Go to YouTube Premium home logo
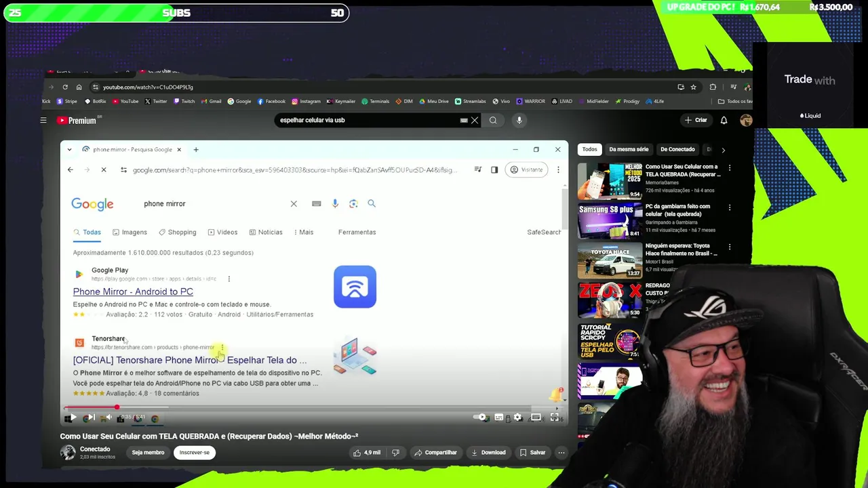868x488 pixels. pyautogui.click(x=79, y=121)
